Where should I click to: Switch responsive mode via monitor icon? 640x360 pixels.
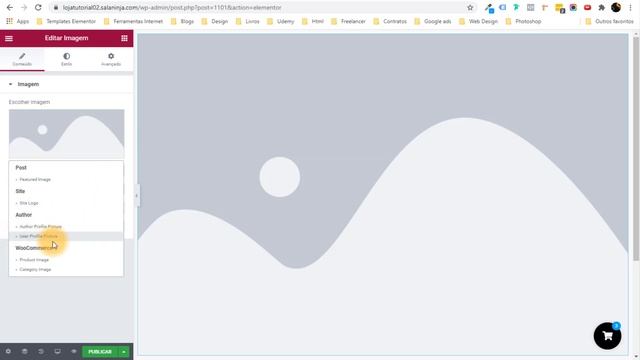click(58, 351)
